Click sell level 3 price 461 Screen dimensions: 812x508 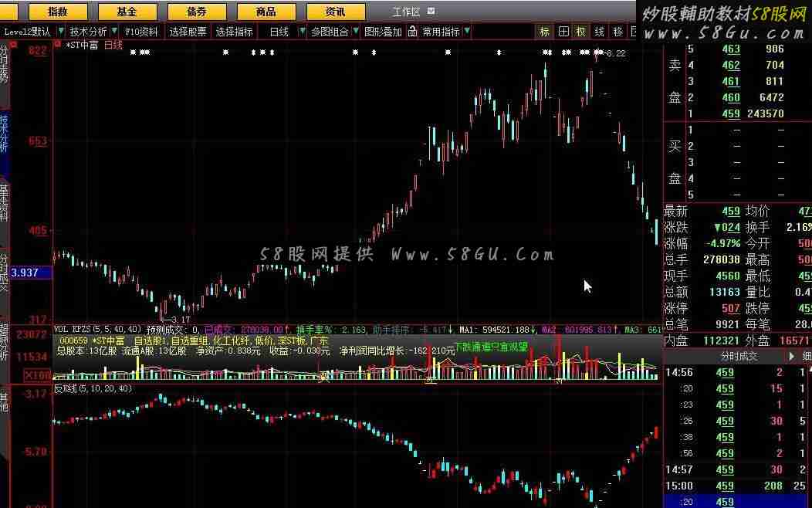(x=731, y=81)
